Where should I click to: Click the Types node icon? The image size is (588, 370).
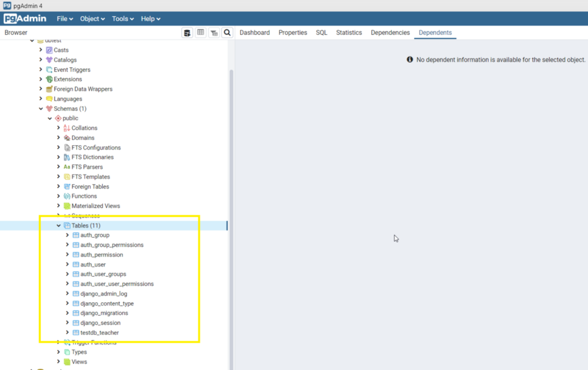[x=67, y=352]
